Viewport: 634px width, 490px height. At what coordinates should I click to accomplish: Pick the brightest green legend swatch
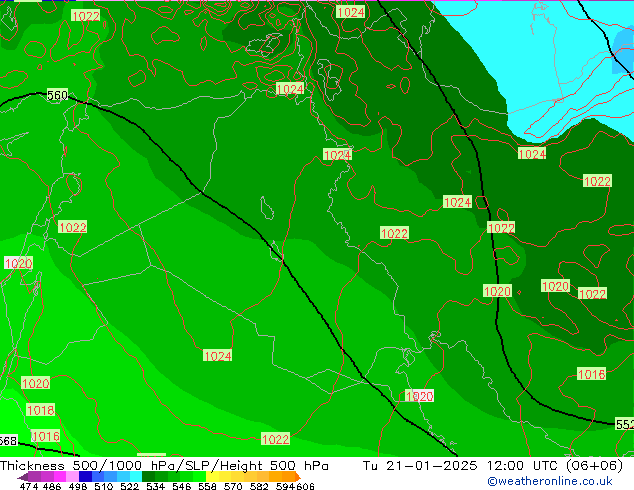(x=200, y=477)
